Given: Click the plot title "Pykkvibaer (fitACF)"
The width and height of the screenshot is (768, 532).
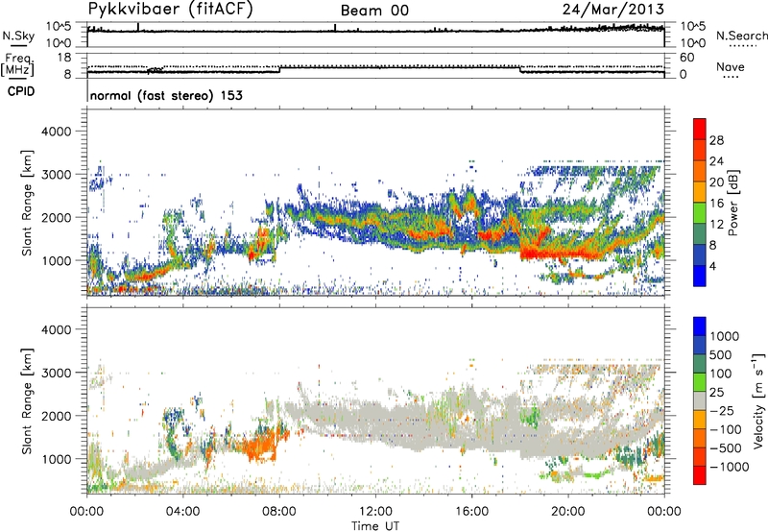Looking at the screenshot, I should (x=171, y=10).
